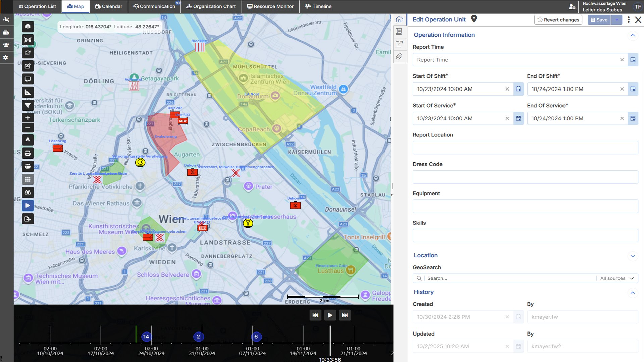
Task: Toggle the map grid tool
Action: click(x=28, y=179)
